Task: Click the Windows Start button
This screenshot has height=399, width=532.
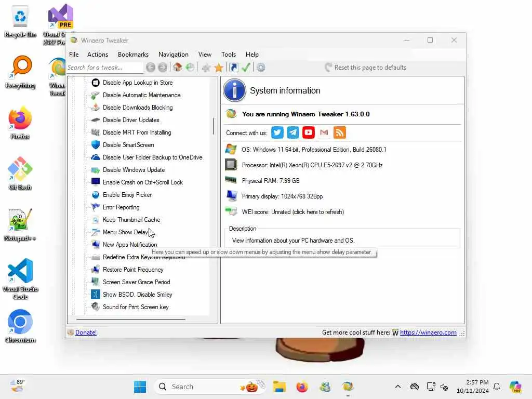Action: tap(140, 387)
